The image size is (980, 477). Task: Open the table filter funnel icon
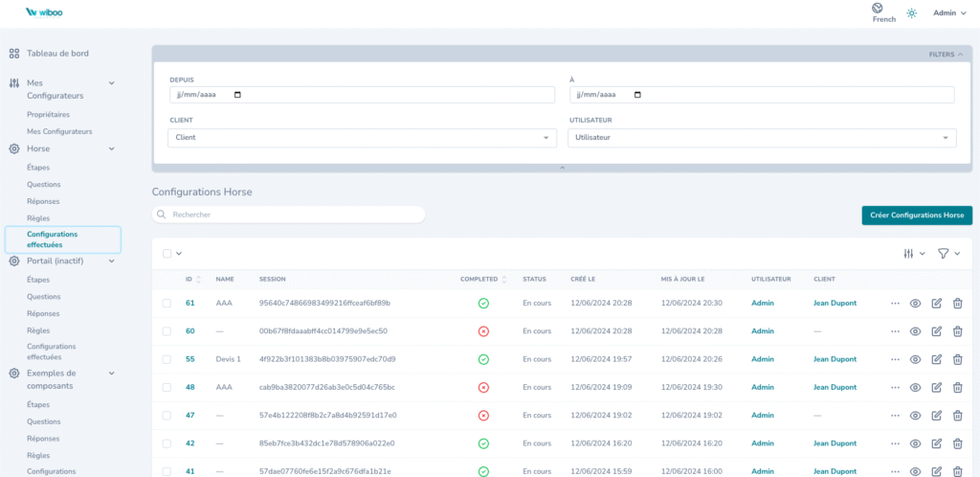click(943, 254)
